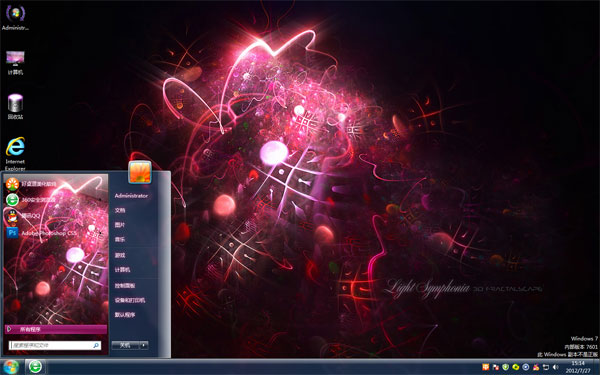This screenshot has height=375, width=600.
Task: Open the Internet Explorer desktop icon
Action: click(15, 153)
